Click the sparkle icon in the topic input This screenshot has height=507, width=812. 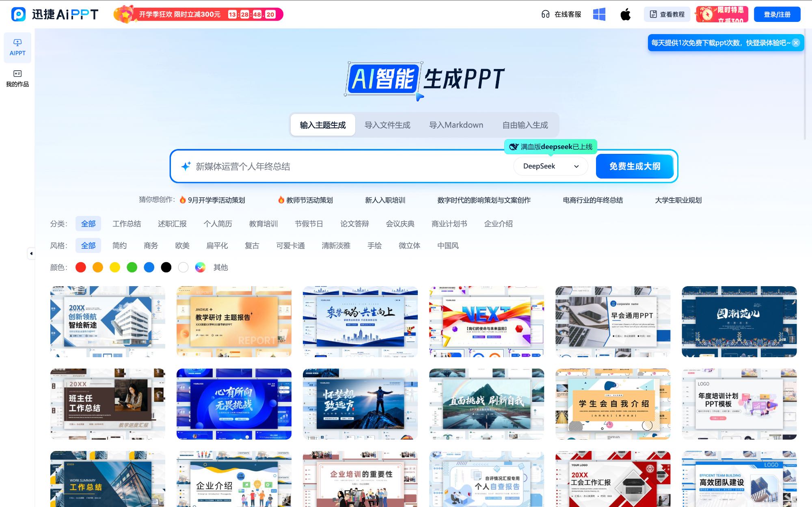(x=186, y=166)
